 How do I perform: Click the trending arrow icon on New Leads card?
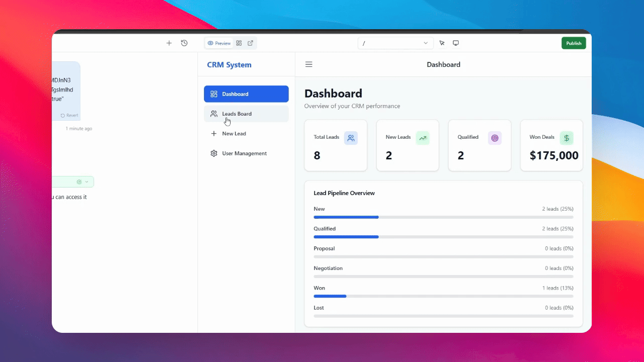point(422,138)
